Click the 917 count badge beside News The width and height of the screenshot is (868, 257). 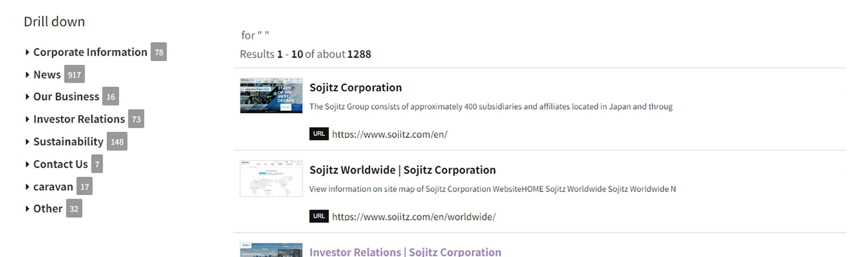[x=75, y=75]
